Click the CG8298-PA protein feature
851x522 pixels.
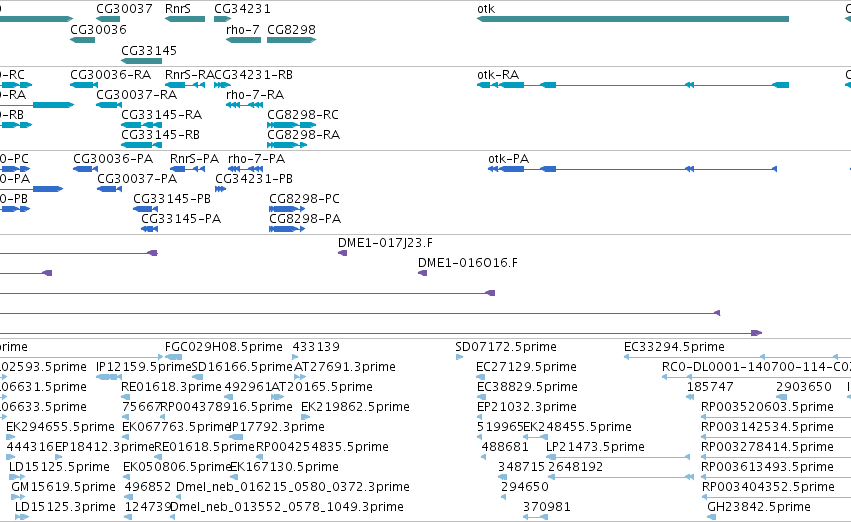(287, 229)
